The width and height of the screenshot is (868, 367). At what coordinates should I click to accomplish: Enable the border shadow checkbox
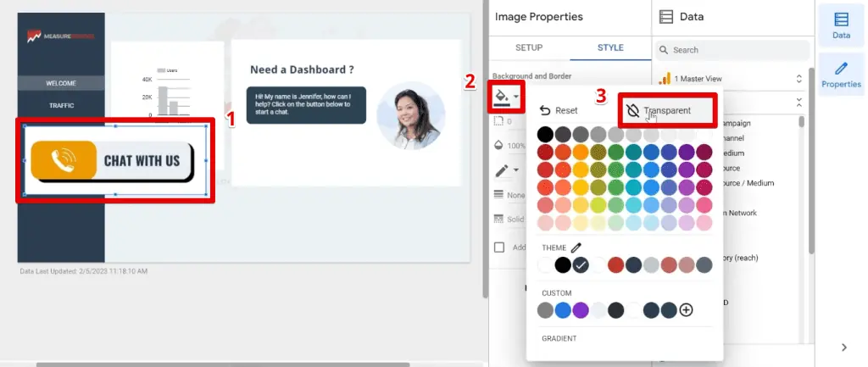click(499, 247)
